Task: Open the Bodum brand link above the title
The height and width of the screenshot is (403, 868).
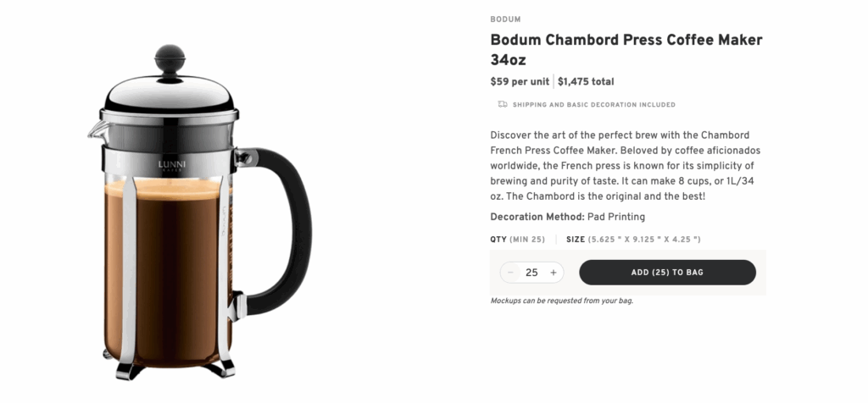Action: [x=505, y=19]
